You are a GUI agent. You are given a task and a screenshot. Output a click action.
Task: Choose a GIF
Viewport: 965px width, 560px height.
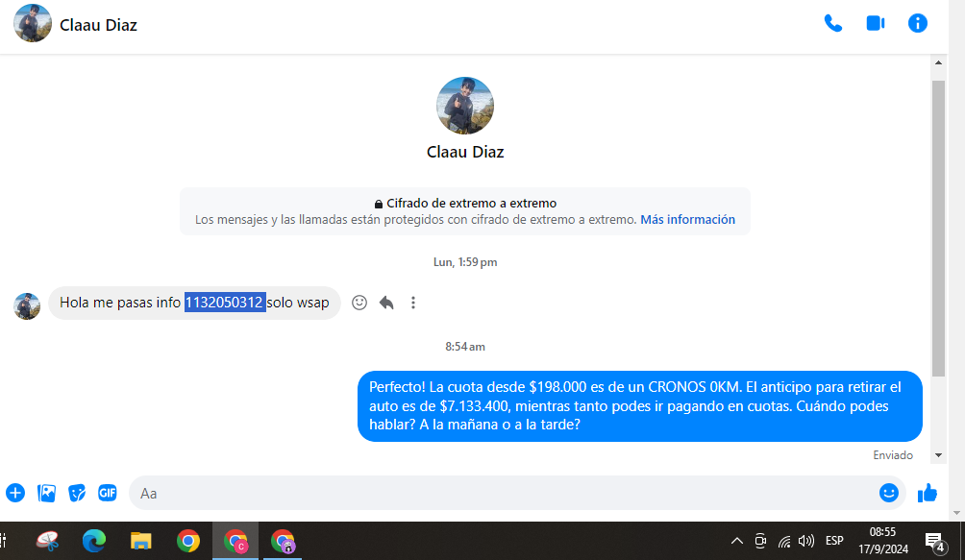click(107, 493)
